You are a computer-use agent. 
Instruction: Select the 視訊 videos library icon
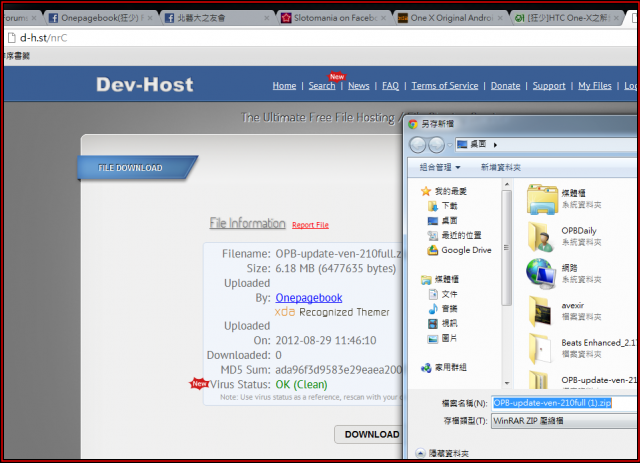(433, 323)
